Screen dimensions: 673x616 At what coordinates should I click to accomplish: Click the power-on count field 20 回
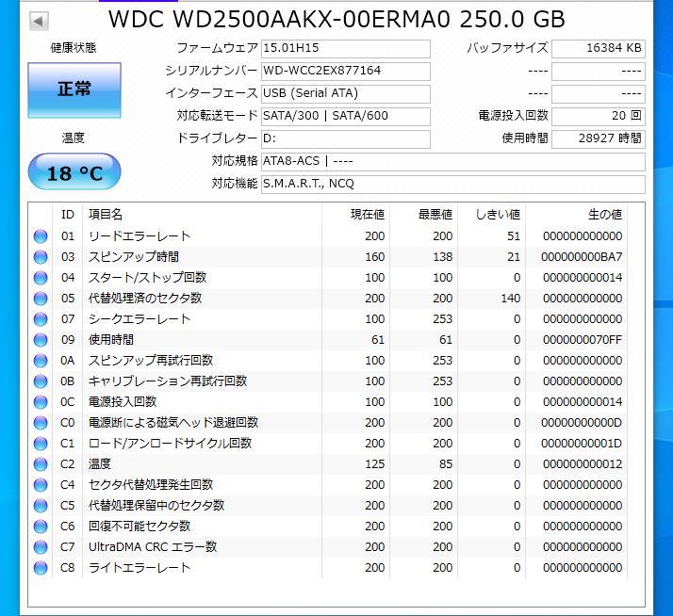coord(599,116)
